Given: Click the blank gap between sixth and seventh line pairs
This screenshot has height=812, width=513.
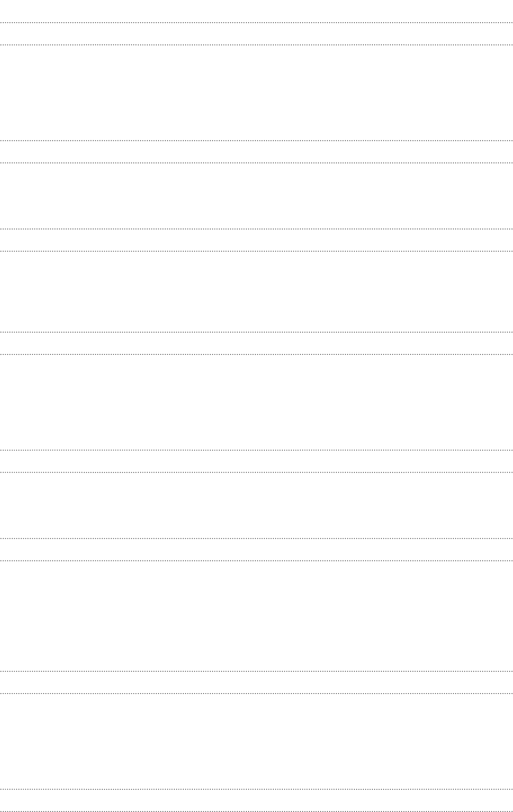Looking at the screenshot, I should coord(256,616).
